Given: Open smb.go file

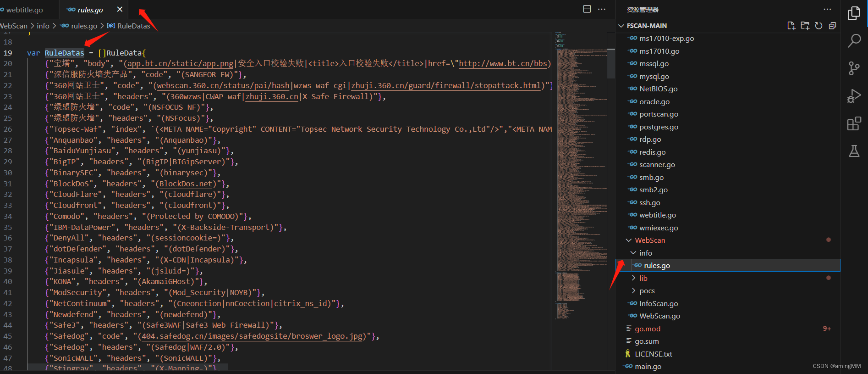Looking at the screenshot, I should coord(651,177).
